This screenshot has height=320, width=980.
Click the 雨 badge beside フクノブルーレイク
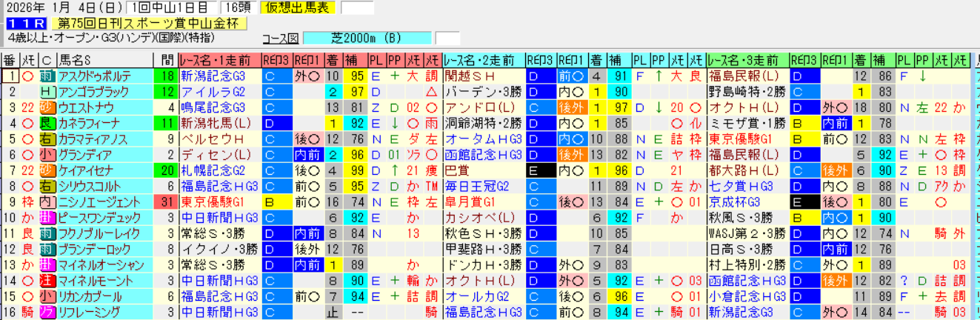coord(47,233)
